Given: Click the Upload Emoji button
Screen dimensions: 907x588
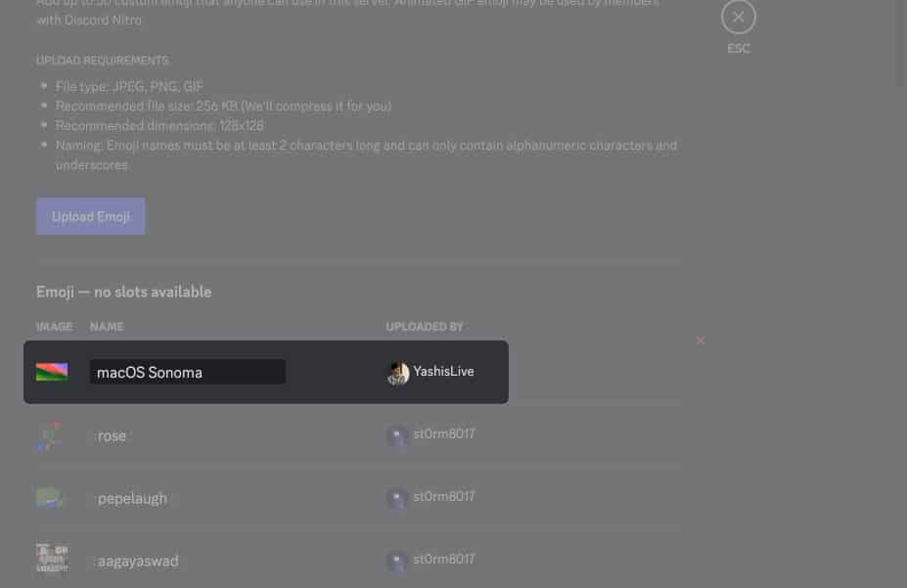Looking at the screenshot, I should 90,216.
